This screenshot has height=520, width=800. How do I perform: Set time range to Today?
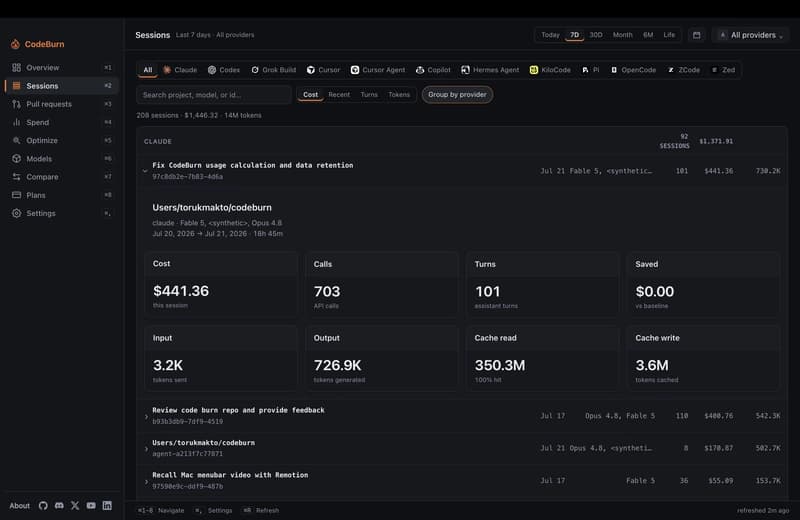click(551, 35)
